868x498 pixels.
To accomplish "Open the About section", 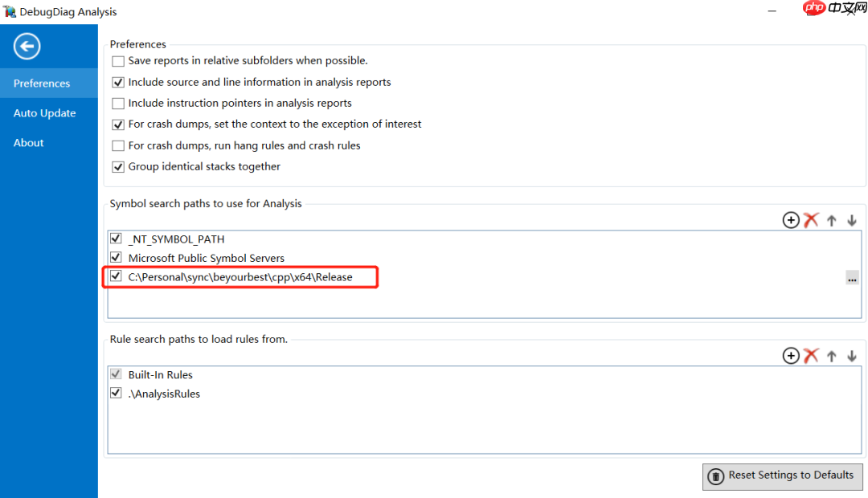I will click(29, 143).
